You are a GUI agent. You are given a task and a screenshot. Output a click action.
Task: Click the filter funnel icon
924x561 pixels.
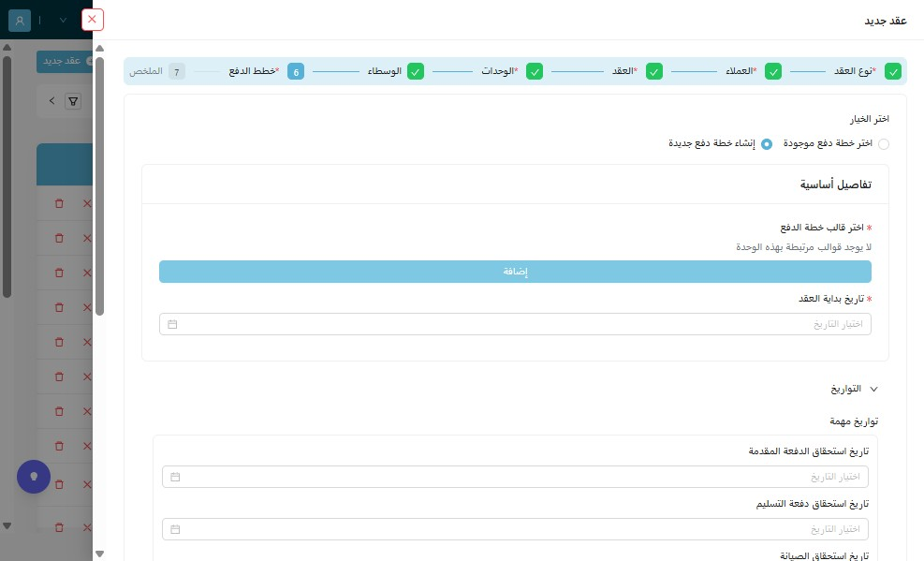73,101
